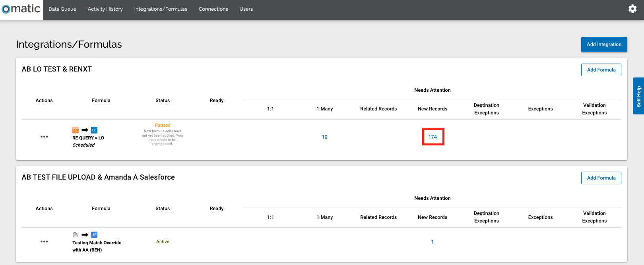
Task: Open the Self Help side tab
Action: click(x=638, y=96)
